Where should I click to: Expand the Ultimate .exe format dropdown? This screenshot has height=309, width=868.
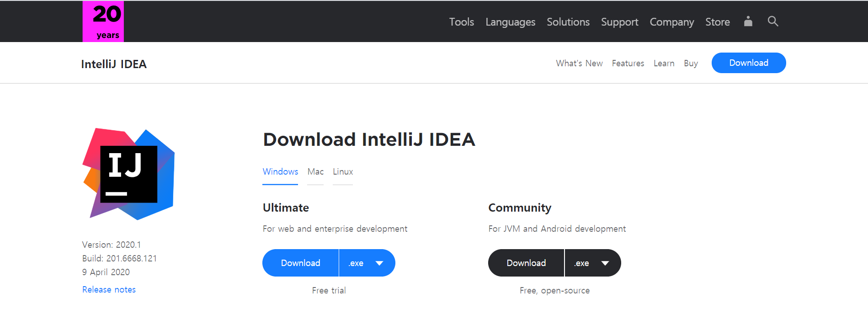click(367, 263)
